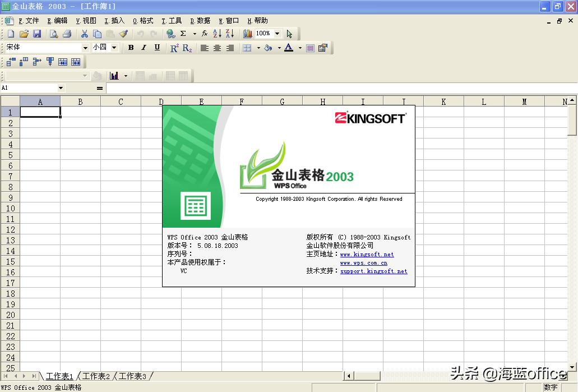Apply Format Painter brush icon

pyautogui.click(x=123, y=34)
